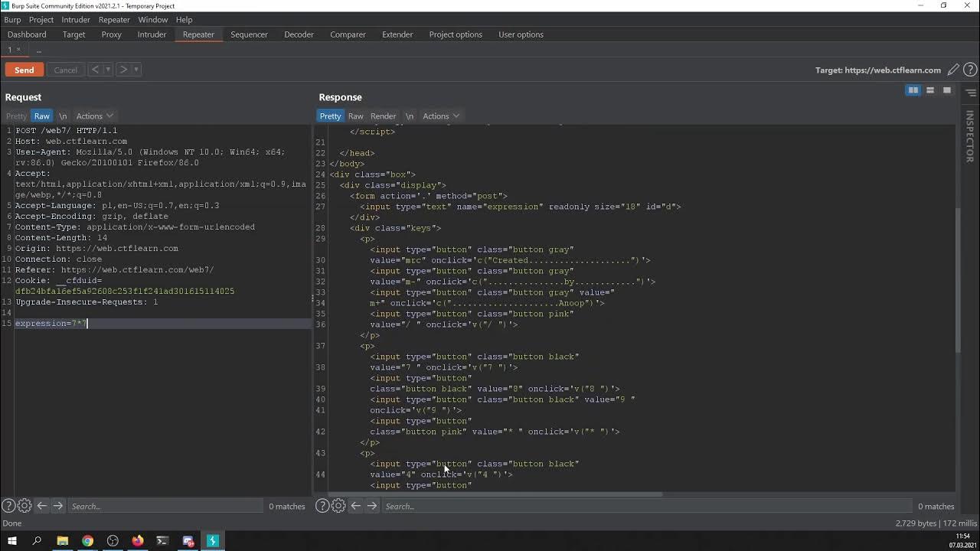
Task: Open Request search help icon
Action: [x=8, y=506]
